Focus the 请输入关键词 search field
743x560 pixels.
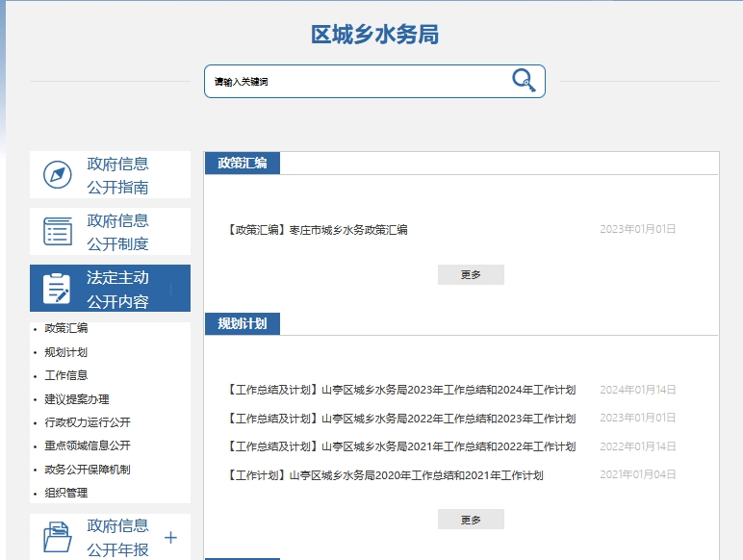374,82
